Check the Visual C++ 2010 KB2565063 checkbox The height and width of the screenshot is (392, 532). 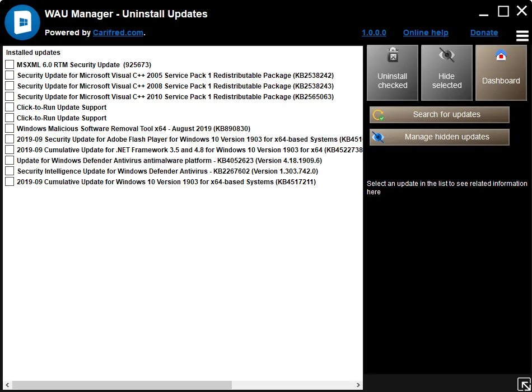coord(10,96)
